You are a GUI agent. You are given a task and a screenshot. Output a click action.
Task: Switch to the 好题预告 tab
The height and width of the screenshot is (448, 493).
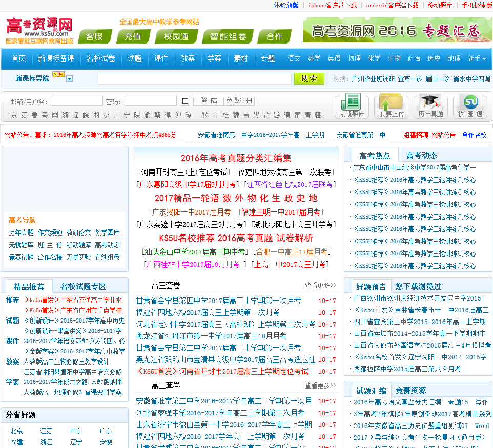pos(371,287)
